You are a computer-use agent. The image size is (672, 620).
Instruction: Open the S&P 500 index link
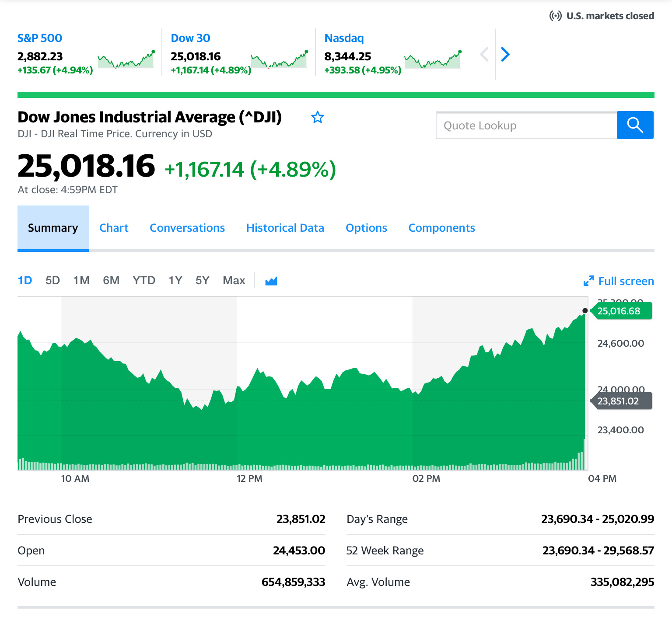click(40, 38)
